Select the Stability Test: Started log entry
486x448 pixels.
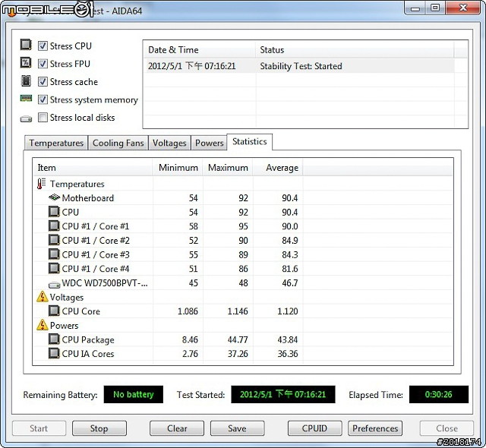pyautogui.click(x=301, y=66)
